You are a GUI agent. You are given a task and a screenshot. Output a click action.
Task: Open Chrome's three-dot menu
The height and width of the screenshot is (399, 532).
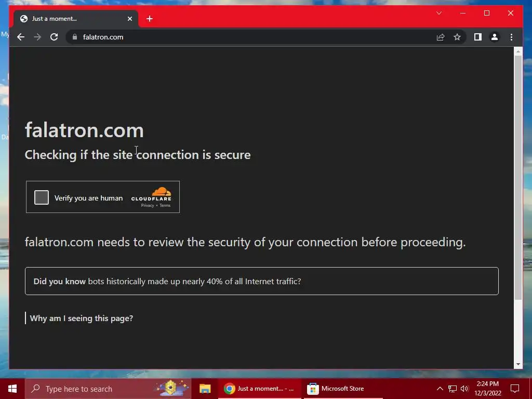point(511,37)
